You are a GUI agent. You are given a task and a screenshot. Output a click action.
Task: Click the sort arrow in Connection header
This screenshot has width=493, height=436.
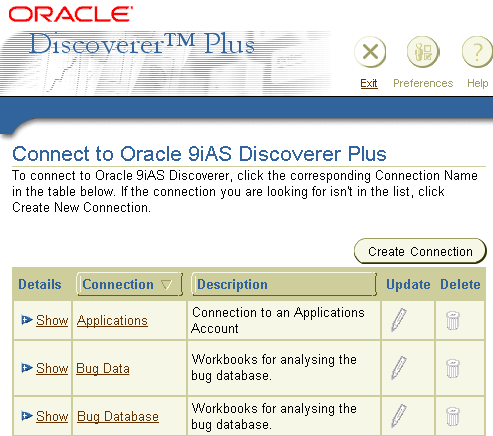tap(166, 285)
